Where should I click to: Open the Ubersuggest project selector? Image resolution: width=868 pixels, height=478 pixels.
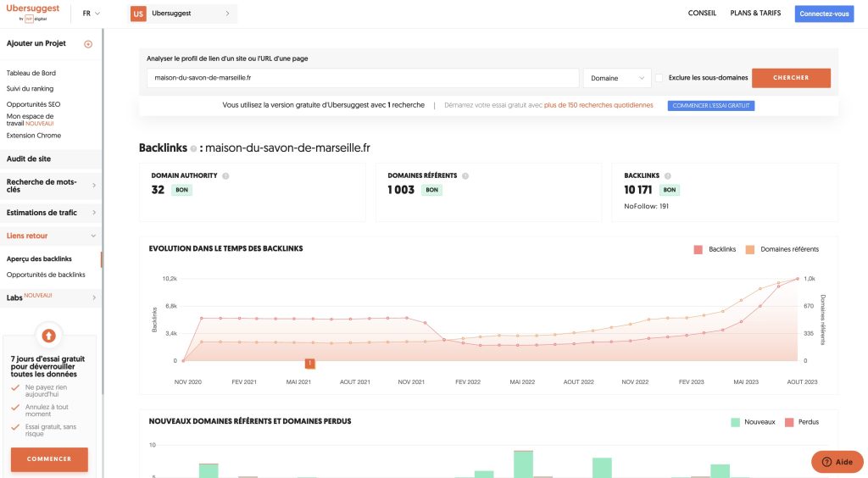[x=183, y=14]
